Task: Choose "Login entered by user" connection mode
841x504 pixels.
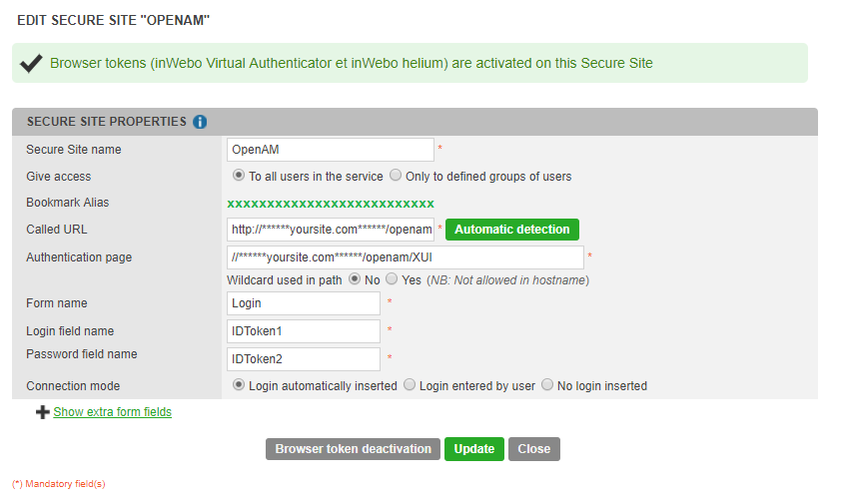Action: point(410,385)
